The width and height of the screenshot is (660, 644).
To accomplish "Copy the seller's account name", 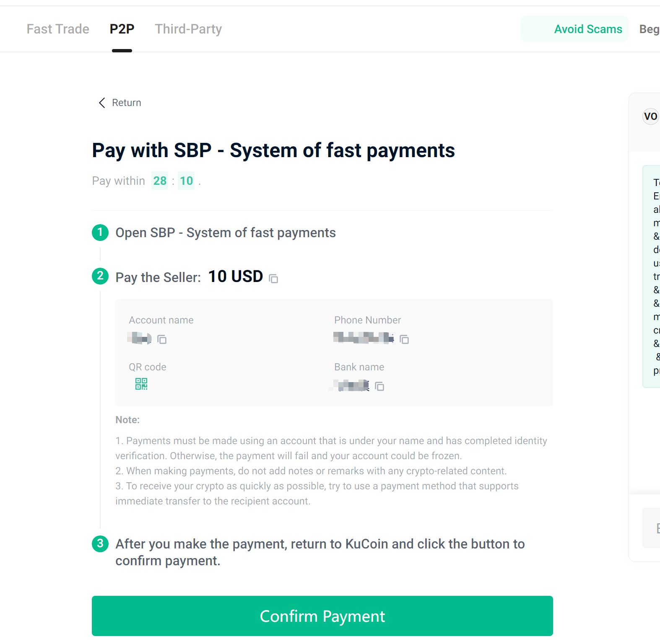I will [162, 339].
